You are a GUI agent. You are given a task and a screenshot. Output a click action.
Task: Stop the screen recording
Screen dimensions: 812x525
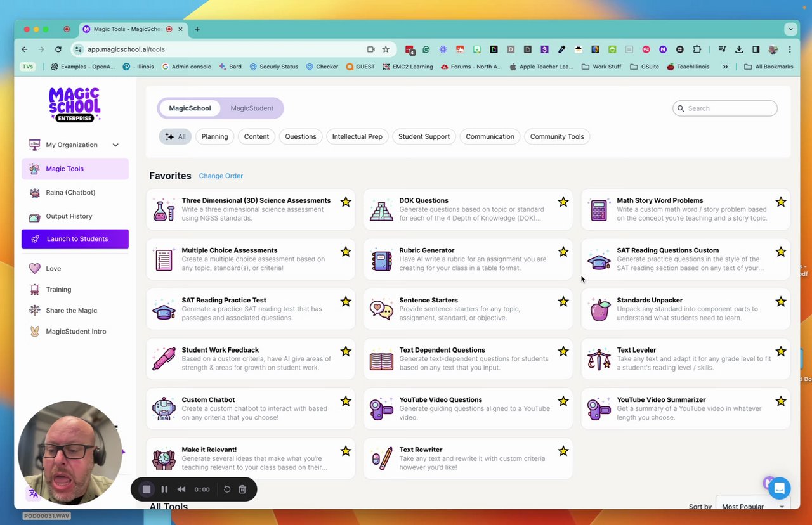tap(147, 489)
